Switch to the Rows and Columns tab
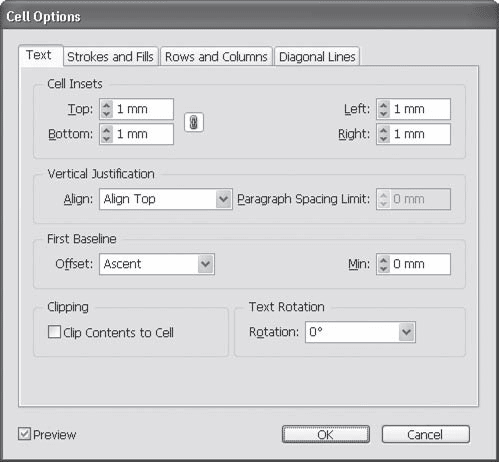The image size is (499, 462). 216,57
